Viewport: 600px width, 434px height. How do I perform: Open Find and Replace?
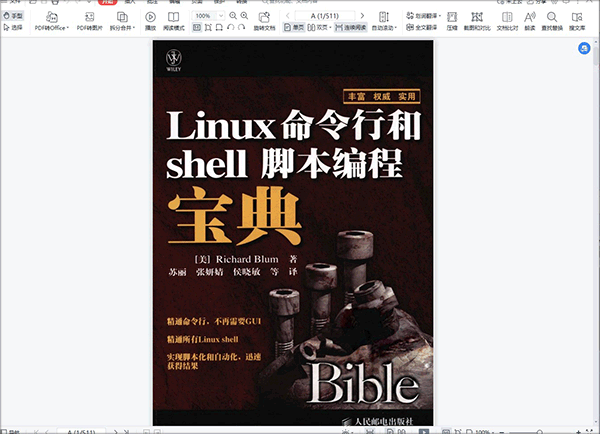click(552, 21)
